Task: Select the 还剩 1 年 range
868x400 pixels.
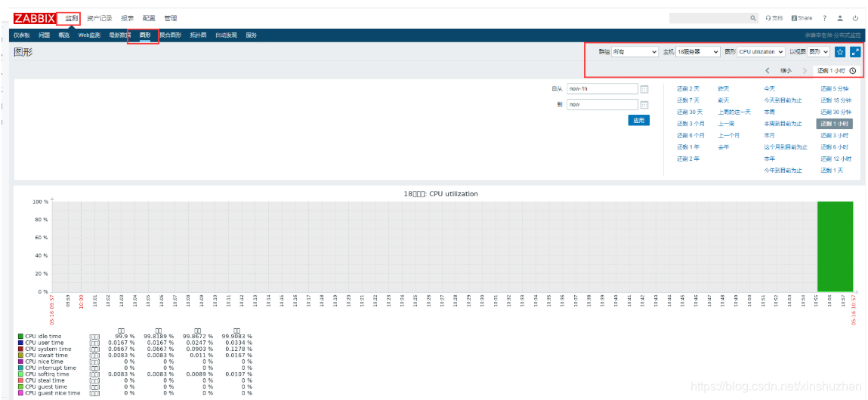Action: 688,146
